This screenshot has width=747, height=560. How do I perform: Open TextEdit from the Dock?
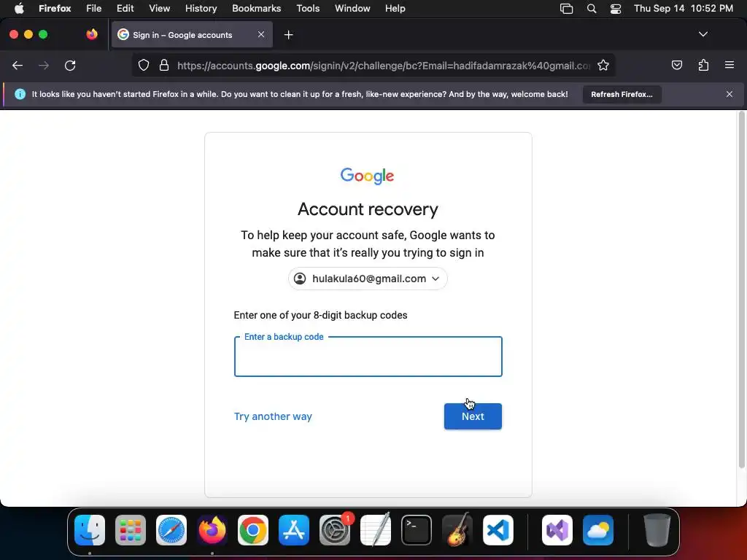[376, 530]
